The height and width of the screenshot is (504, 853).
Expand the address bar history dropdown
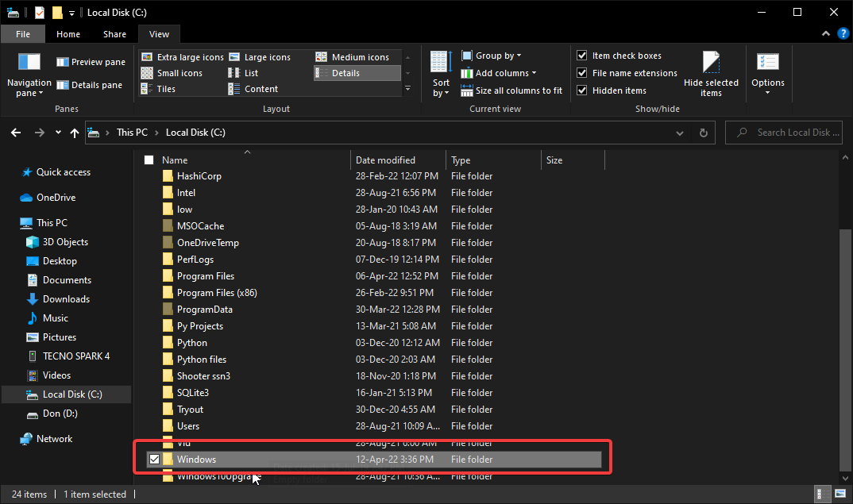click(680, 133)
